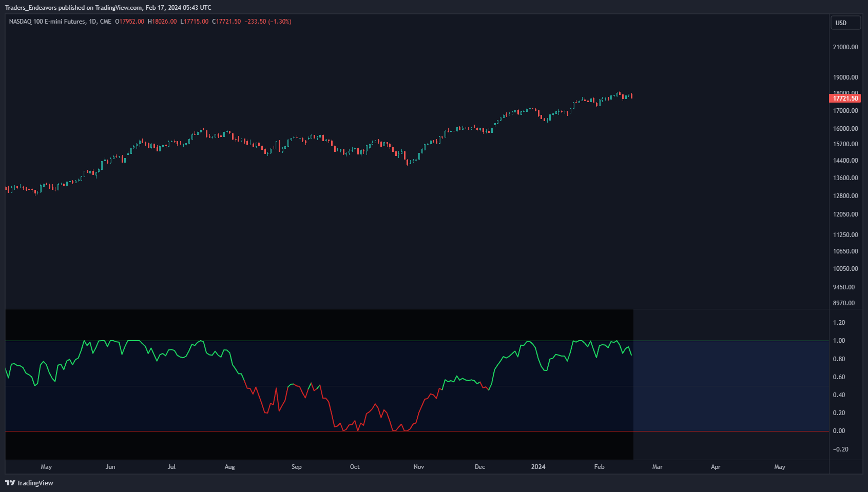
Task: Click the open value O17952.00
Action: pos(129,22)
